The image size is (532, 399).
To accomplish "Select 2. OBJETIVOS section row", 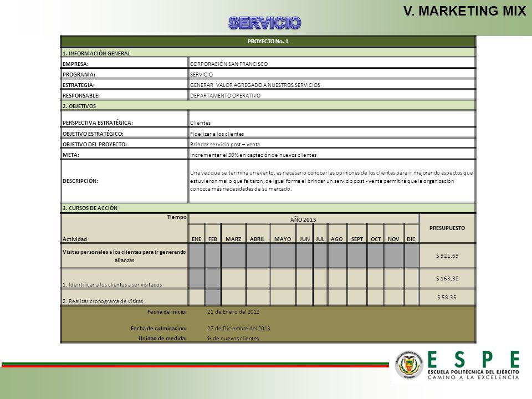I will pos(268,105).
